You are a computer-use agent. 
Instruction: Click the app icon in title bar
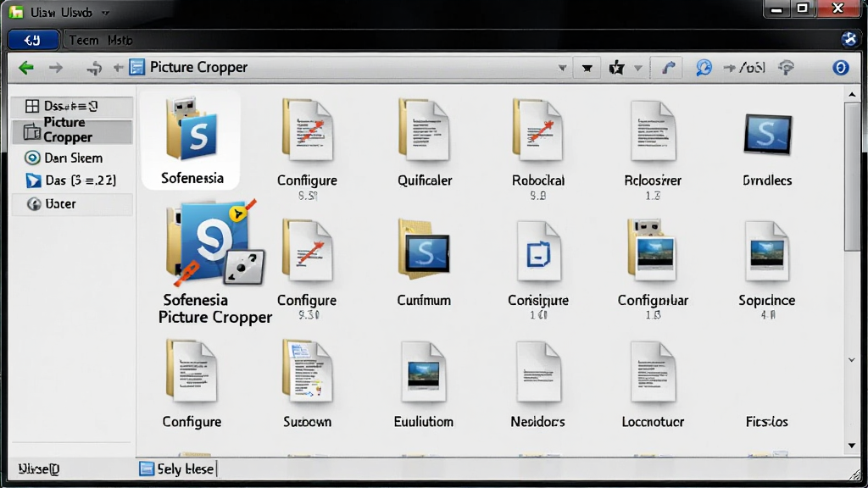point(16,12)
